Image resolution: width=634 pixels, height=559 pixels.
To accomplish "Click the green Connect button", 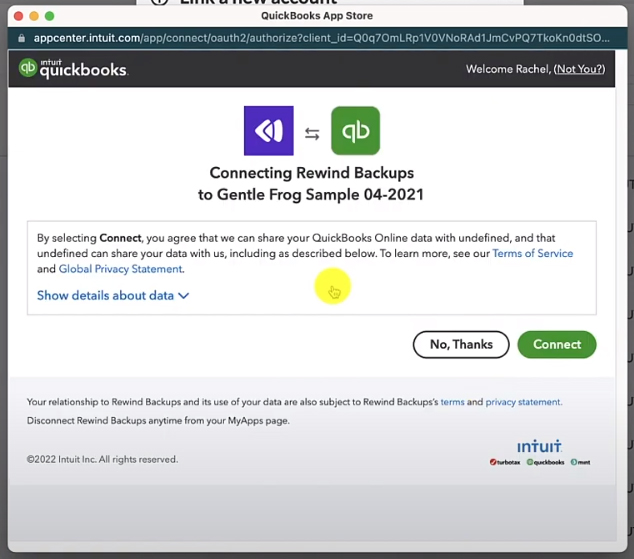I will tap(557, 344).
